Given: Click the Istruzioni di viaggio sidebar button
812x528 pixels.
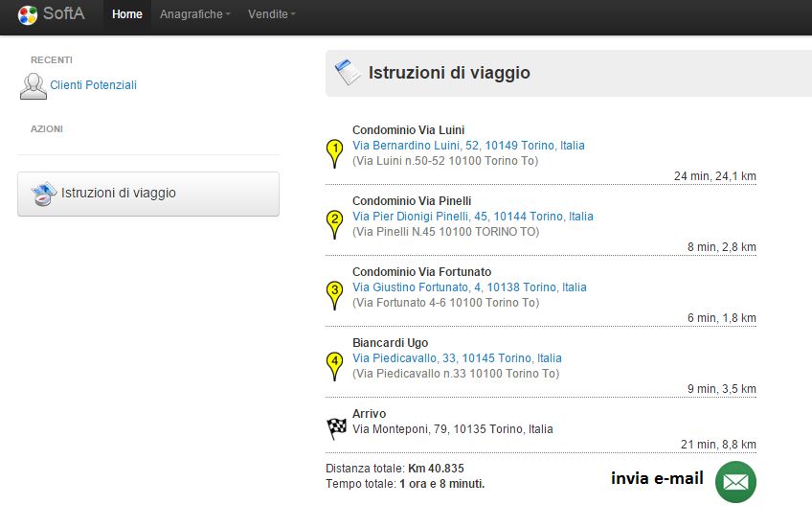Looking at the screenshot, I should tap(148, 194).
